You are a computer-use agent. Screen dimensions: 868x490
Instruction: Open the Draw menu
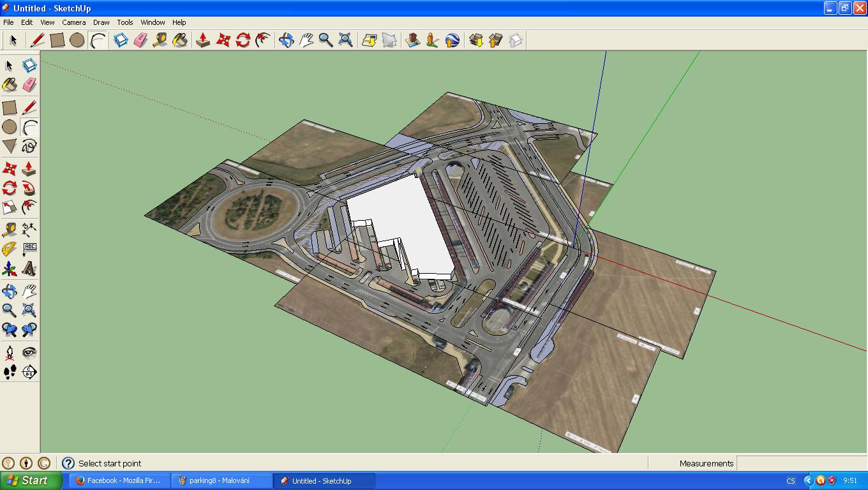[101, 22]
